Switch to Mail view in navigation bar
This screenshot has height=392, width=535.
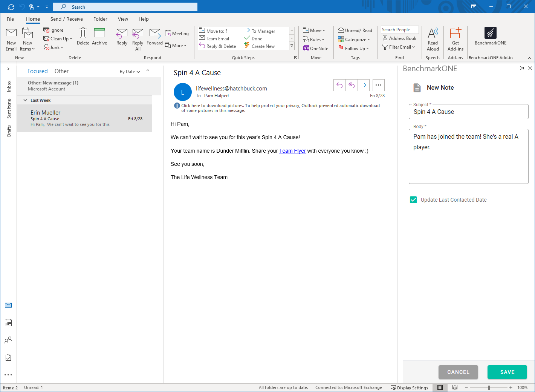(8, 305)
